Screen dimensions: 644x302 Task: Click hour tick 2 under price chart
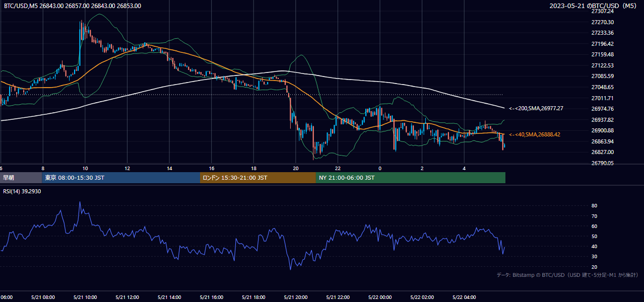tap(422, 168)
